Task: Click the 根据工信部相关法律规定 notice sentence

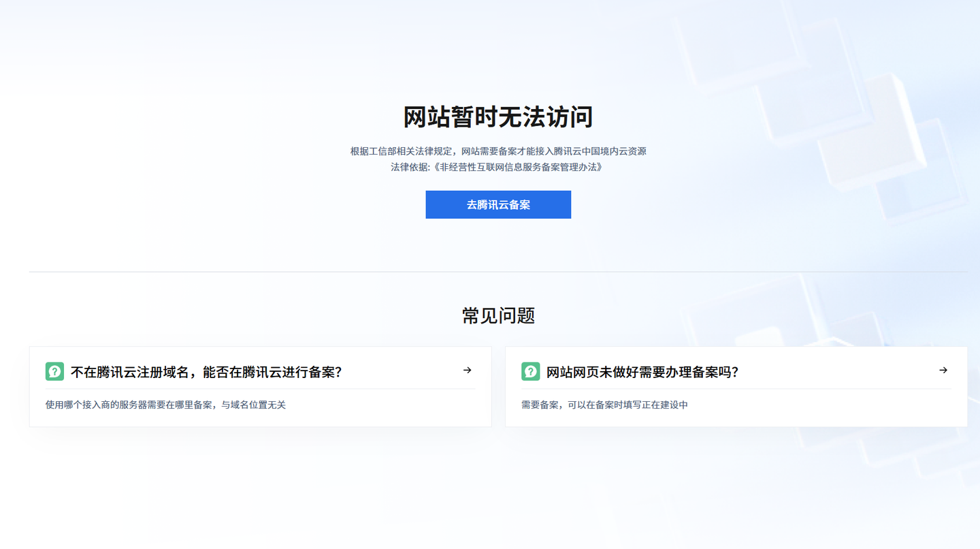Action: (497, 151)
